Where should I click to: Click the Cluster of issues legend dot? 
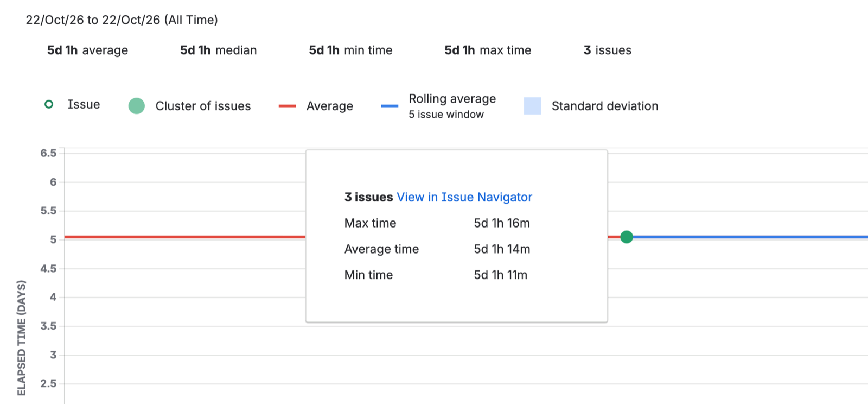(x=136, y=106)
